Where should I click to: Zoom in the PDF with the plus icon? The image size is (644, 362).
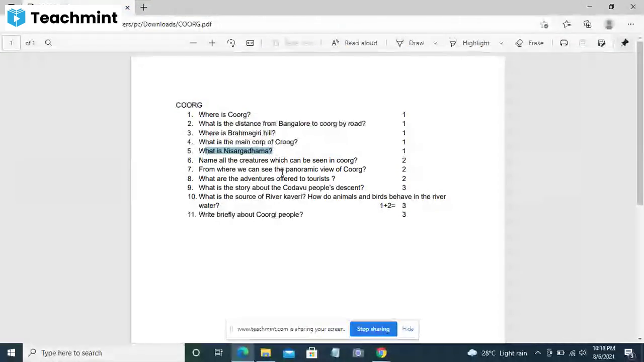tap(212, 43)
